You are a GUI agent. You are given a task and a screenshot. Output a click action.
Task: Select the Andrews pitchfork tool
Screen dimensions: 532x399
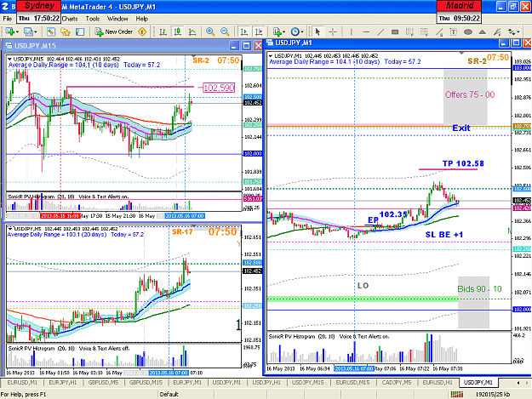(497, 31)
